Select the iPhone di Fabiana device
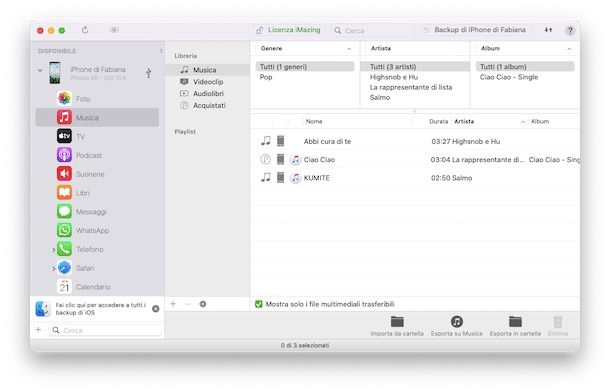The height and width of the screenshot is (392, 610). 97,73
